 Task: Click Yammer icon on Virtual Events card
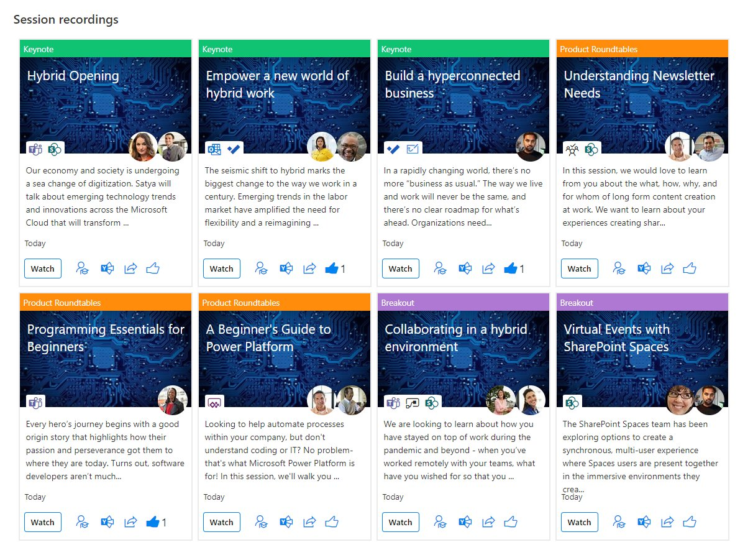pyautogui.click(x=644, y=522)
